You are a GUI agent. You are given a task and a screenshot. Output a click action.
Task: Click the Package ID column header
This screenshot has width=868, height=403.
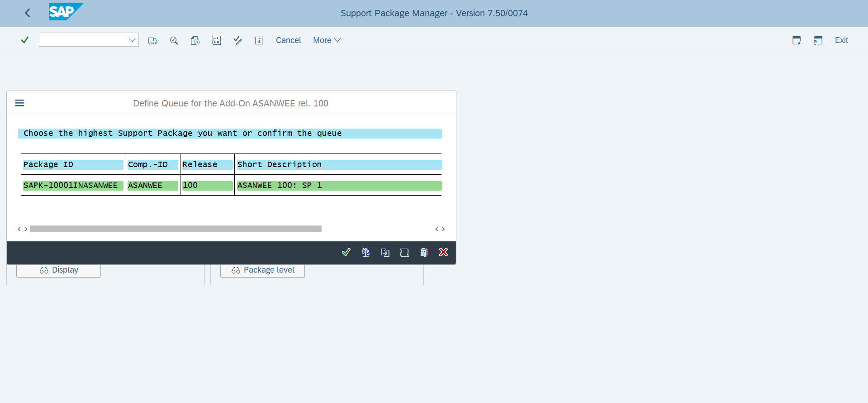pos(73,164)
